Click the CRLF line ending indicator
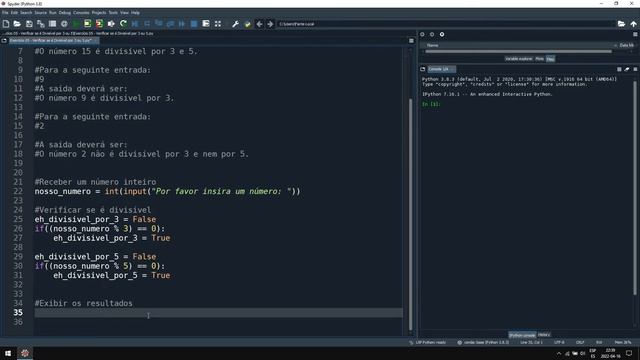This screenshot has height=360, width=640. click(580, 342)
